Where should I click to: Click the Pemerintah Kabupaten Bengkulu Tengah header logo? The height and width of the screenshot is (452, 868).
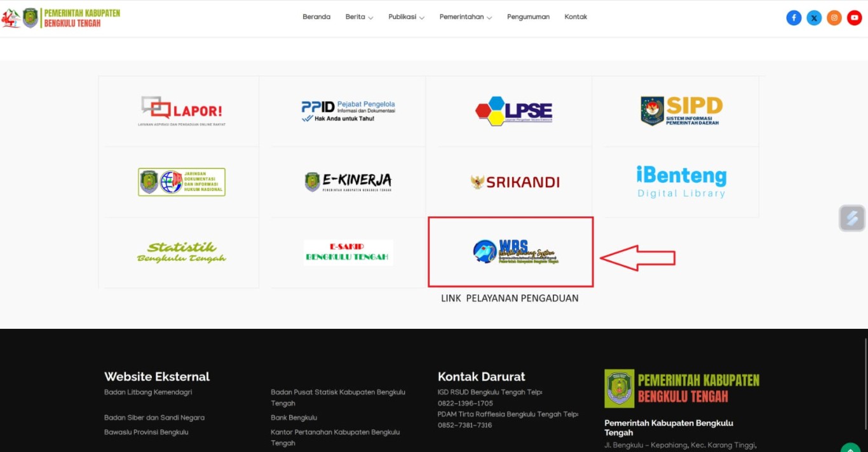click(62, 18)
